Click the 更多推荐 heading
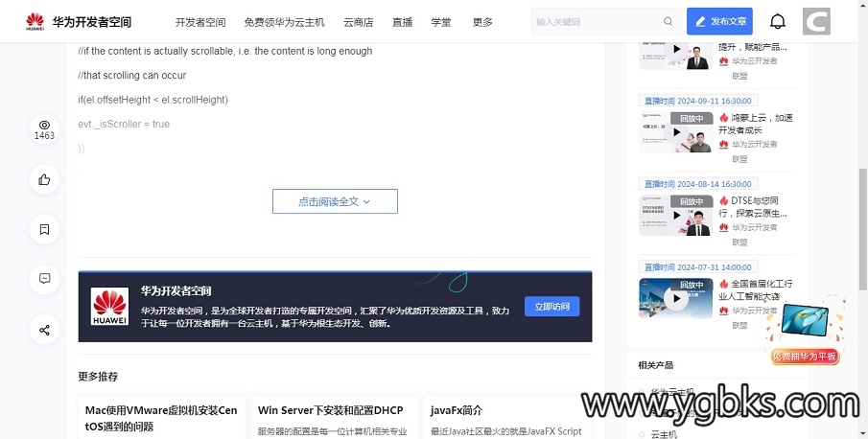 (x=98, y=377)
